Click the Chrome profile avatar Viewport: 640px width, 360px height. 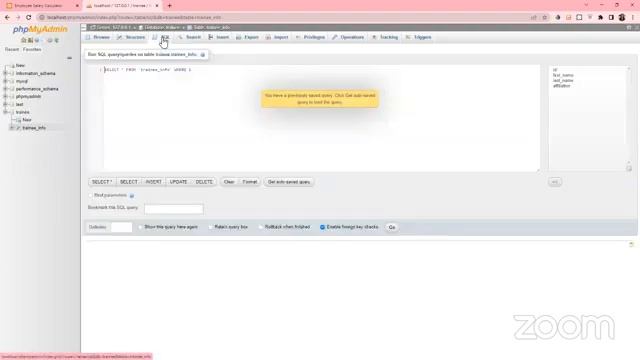click(x=622, y=18)
